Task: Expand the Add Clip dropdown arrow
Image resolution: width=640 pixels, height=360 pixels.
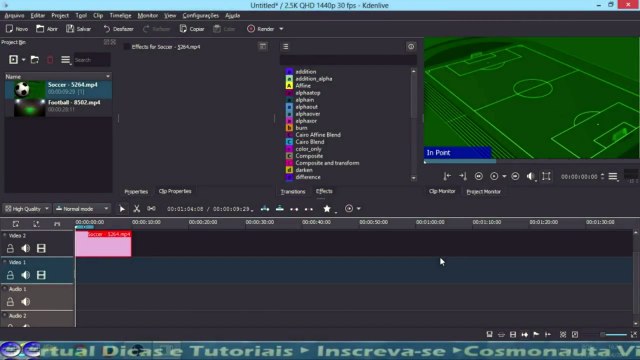Action: pos(23,60)
